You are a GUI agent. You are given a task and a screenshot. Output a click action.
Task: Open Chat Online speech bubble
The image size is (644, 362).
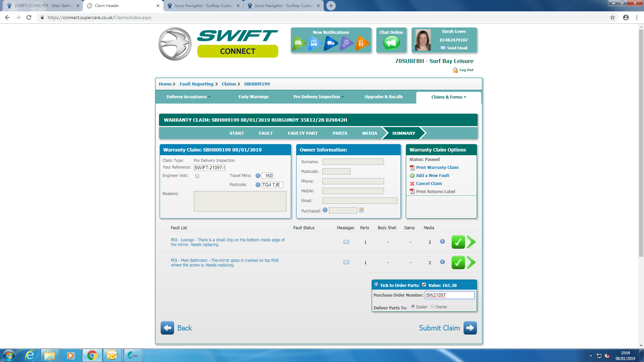pyautogui.click(x=391, y=43)
